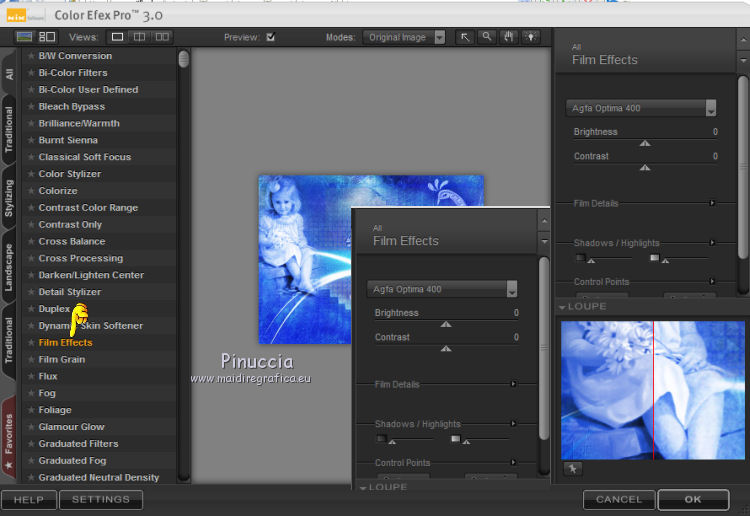The image size is (750, 516).
Task: Toggle favorite star for Glamour Glow
Action: [x=31, y=427]
